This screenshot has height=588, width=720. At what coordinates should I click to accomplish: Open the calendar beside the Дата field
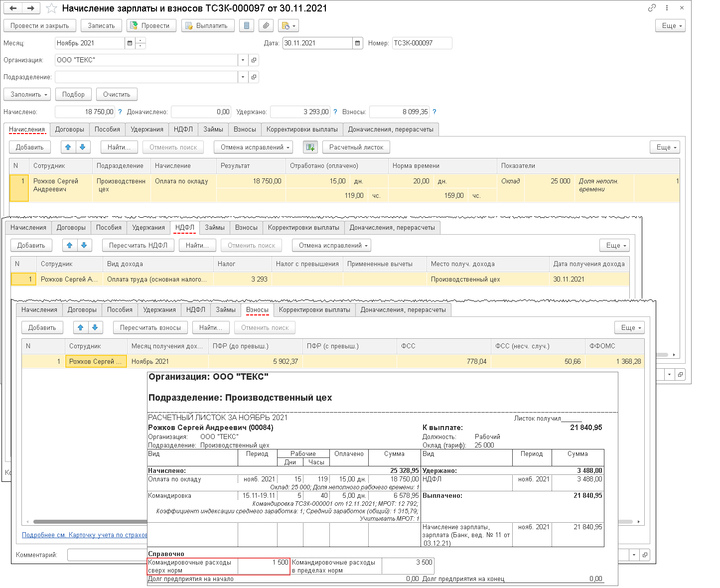pyautogui.click(x=358, y=43)
